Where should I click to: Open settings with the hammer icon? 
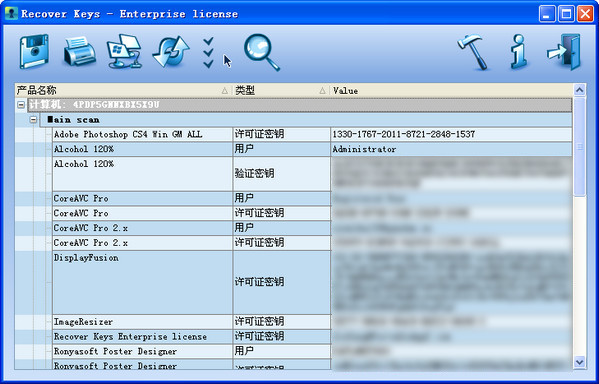coord(473,52)
